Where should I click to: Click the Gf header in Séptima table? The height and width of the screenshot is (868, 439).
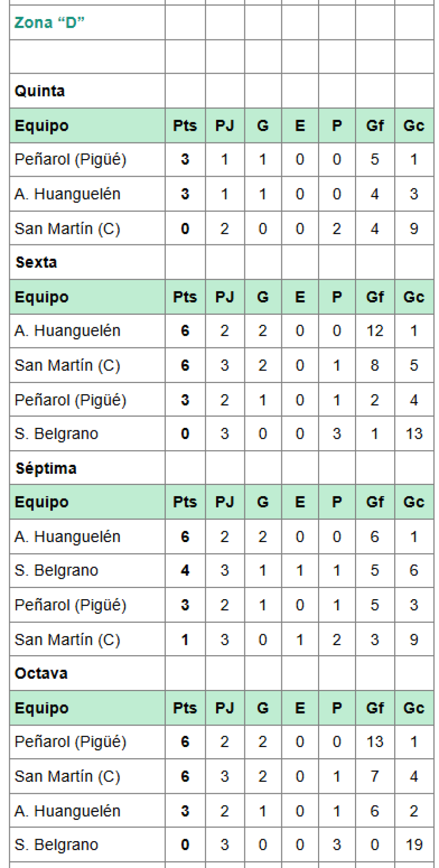pyautogui.click(x=375, y=502)
